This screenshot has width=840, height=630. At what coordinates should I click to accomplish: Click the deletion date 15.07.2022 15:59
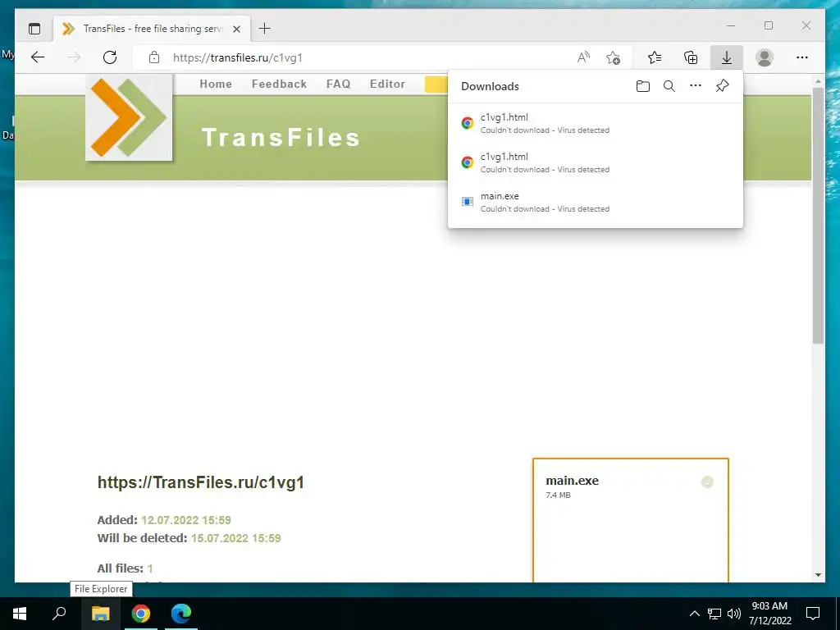click(x=235, y=538)
